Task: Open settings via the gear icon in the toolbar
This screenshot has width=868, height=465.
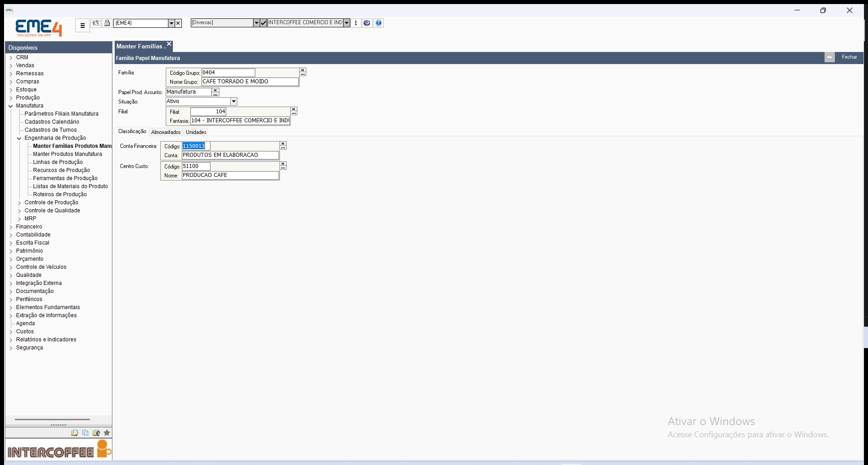Action: 367,23
